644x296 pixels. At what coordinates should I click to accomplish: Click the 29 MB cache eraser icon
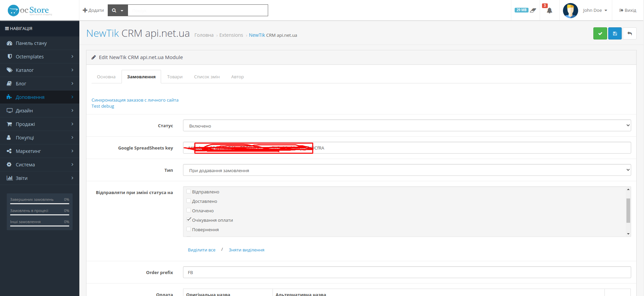point(533,10)
